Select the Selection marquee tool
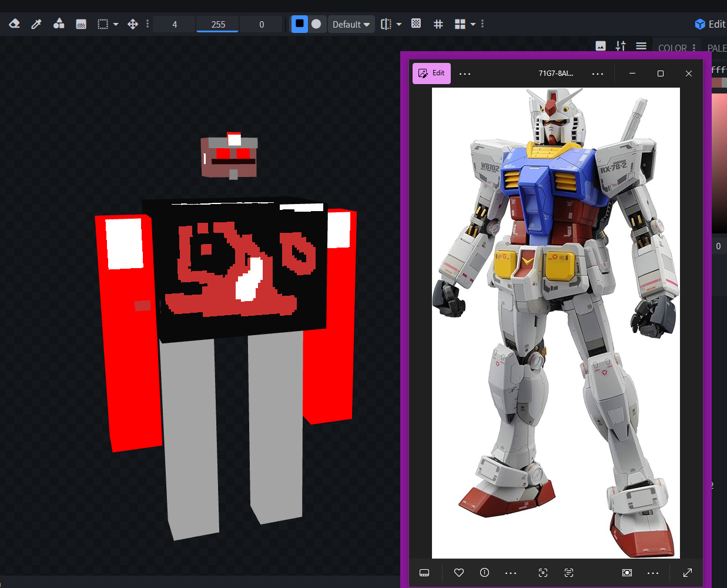Screen dimensions: 727x588 point(103,24)
